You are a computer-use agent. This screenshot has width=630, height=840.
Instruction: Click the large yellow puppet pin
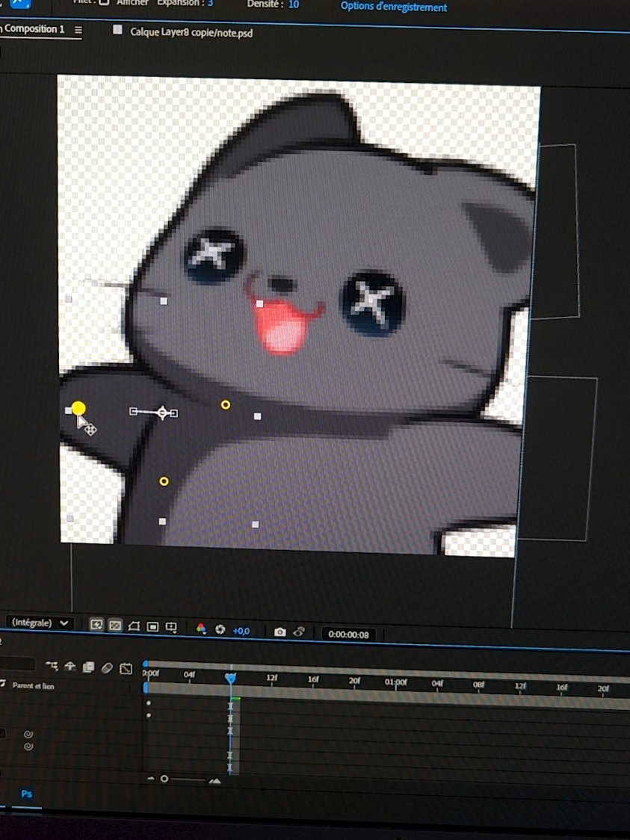(x=78, y=409)
